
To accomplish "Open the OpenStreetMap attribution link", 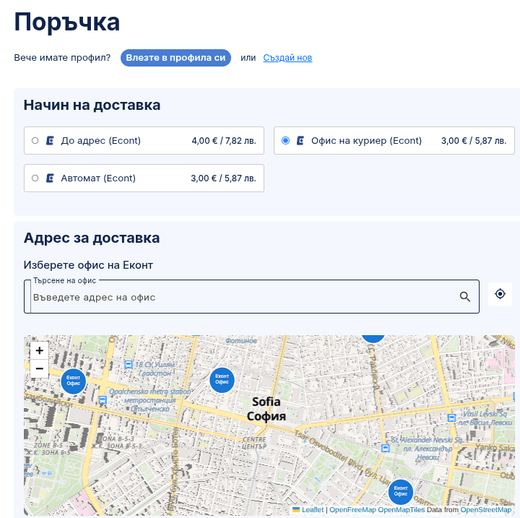I will [x=486, y=510].
